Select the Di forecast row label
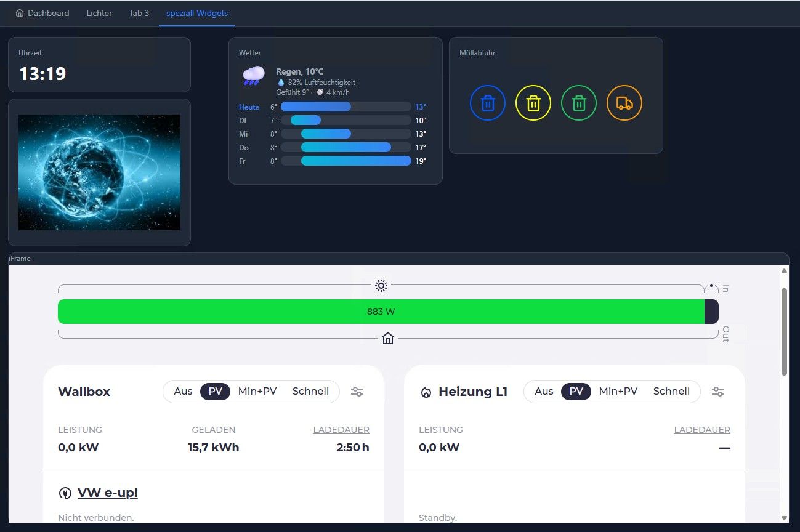 243,120
